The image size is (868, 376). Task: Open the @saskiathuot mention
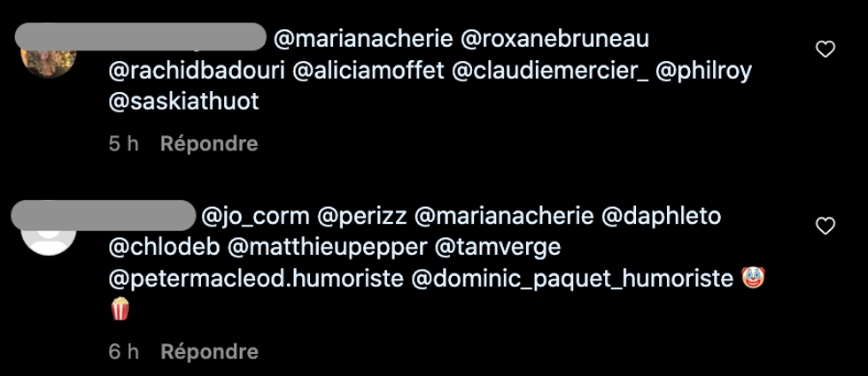[x=183, y=102]
